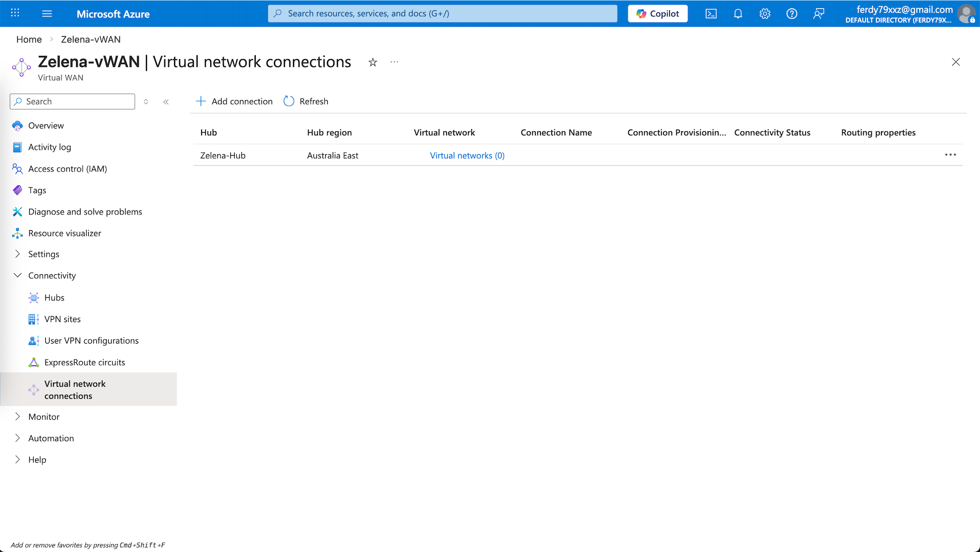The image size is (980, 552).
Task: Expand the Monitor section
Action: [x=44, y=417]
